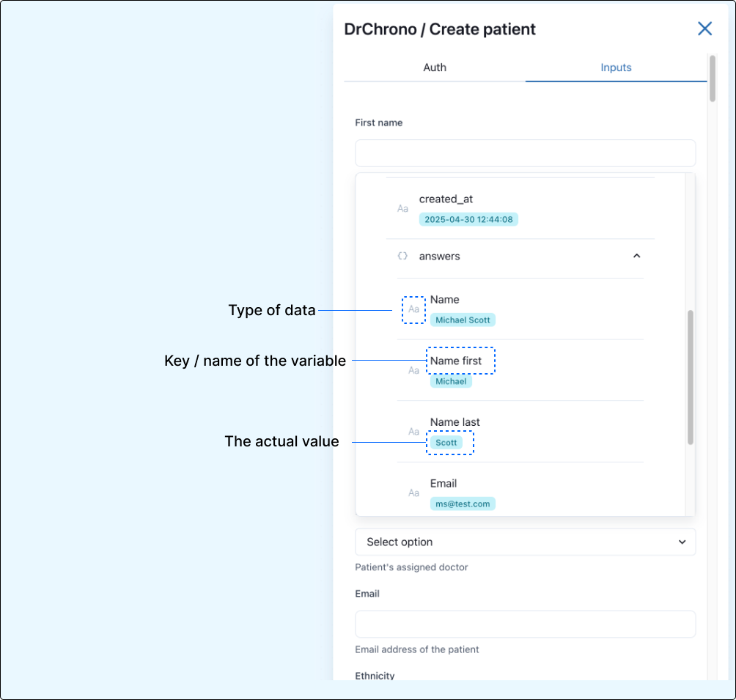Click the variable list scrollbar thumb

pyautogui.click(x=690, y=377)
